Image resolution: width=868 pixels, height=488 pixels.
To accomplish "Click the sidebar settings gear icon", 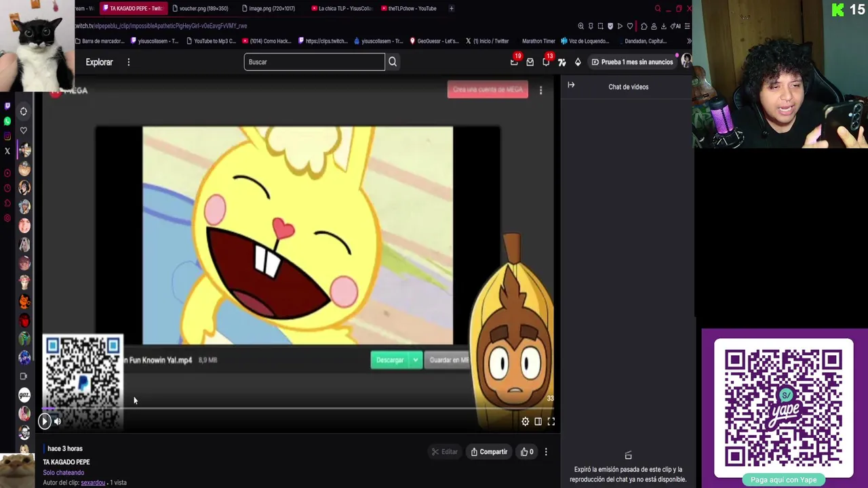I will coord(7,218).
